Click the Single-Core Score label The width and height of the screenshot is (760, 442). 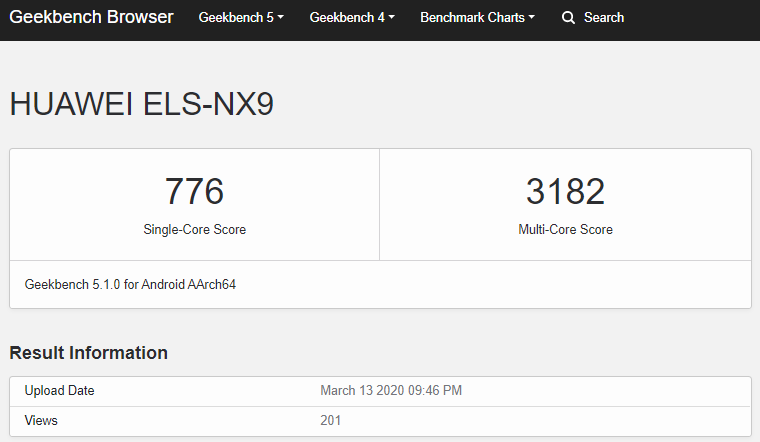pyautogui.click(x=194, y=230)
